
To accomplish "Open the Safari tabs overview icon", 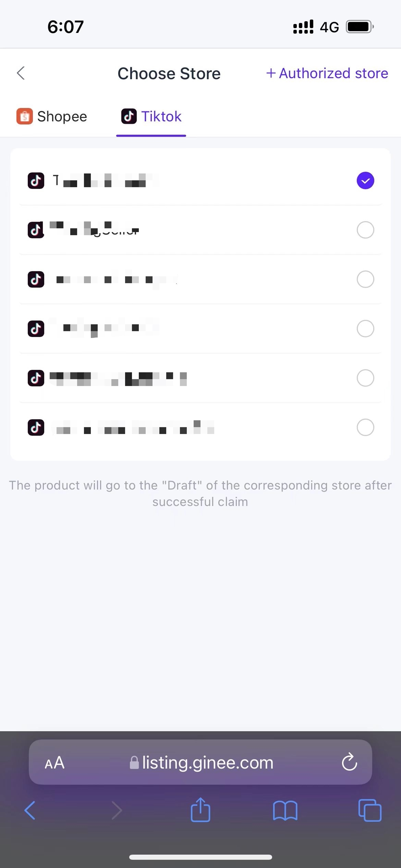I will click(x=370, y=810).
